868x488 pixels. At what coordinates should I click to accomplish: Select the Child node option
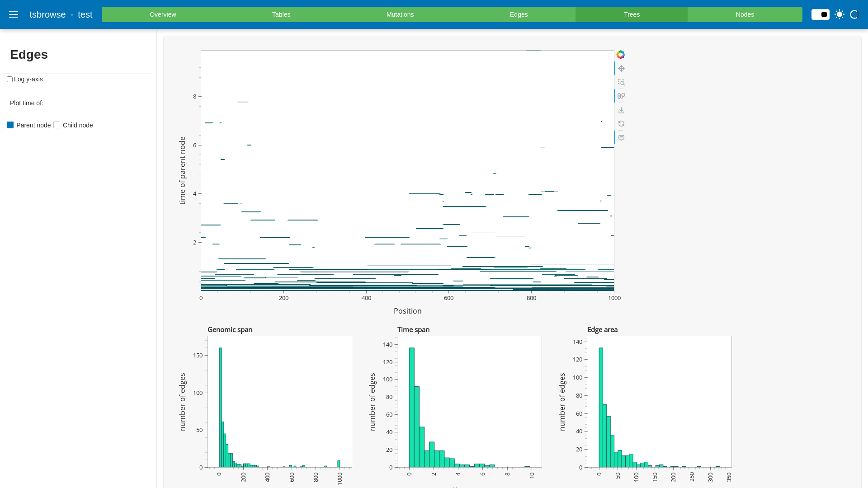[x=57, y=125]
